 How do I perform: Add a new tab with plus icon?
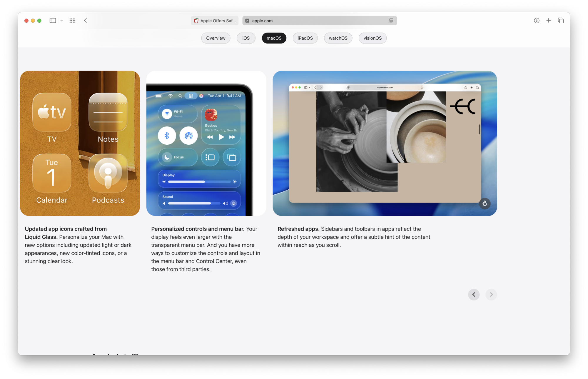pos(549,21)
